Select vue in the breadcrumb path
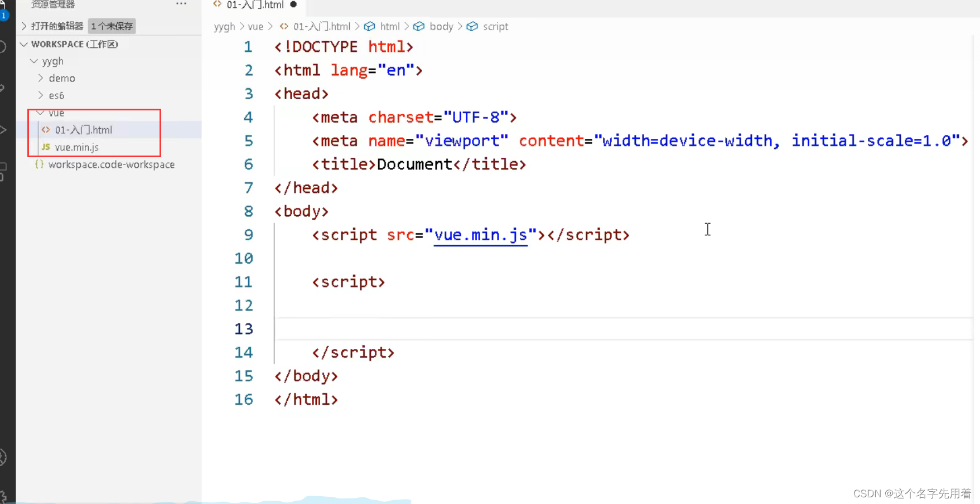The height and width of the screenshot is (504, 980). 255,27
